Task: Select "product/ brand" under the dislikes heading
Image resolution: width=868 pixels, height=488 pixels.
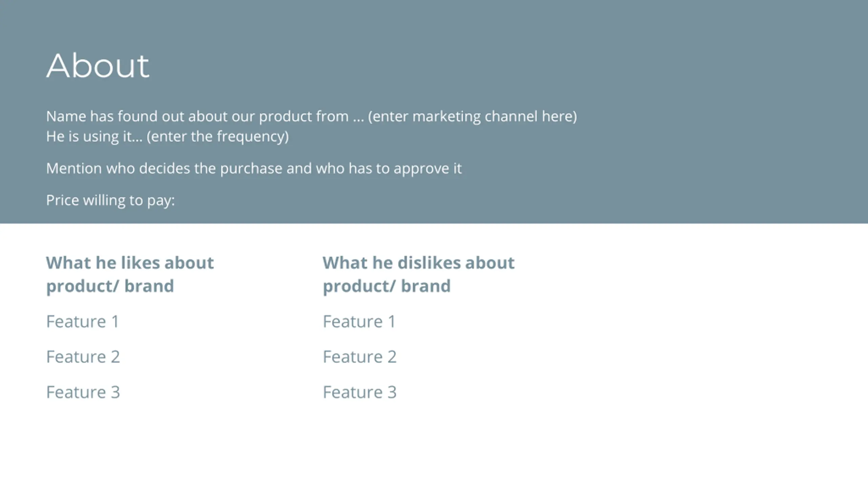Action: [387, 286]
